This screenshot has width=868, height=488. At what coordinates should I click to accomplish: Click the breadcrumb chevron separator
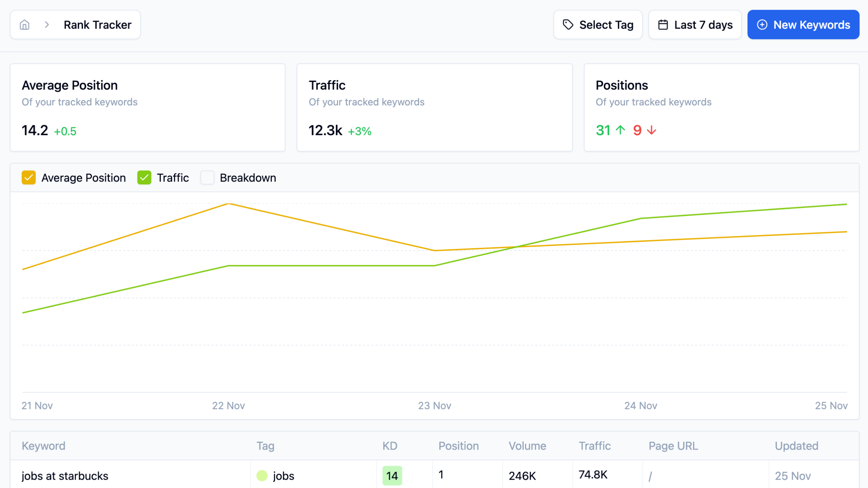pos(47,25)
